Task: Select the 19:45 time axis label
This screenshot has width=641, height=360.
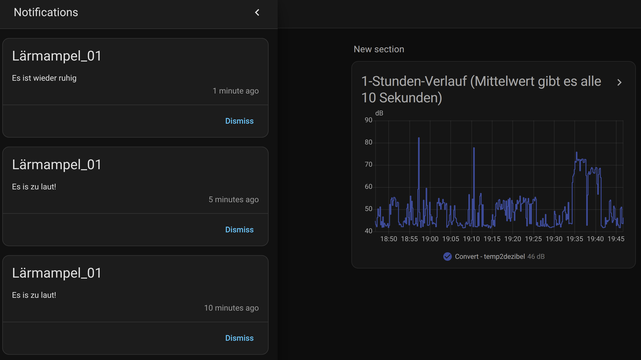Action: click(x=616, y=239)
